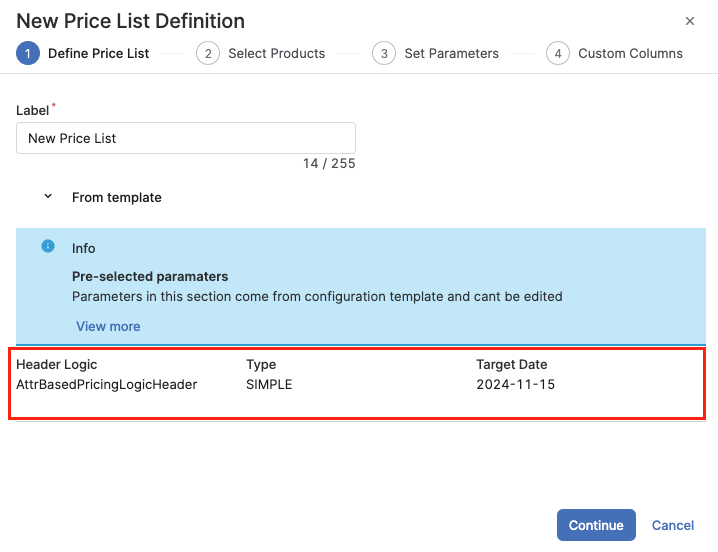Switch to Set Parameters step
The height and width of the screenshot is (552, 718).
[451, 53]
